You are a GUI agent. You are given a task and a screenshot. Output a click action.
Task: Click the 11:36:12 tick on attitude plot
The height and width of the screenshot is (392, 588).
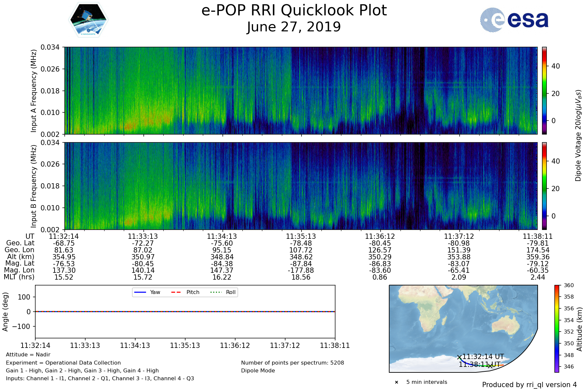235,345
